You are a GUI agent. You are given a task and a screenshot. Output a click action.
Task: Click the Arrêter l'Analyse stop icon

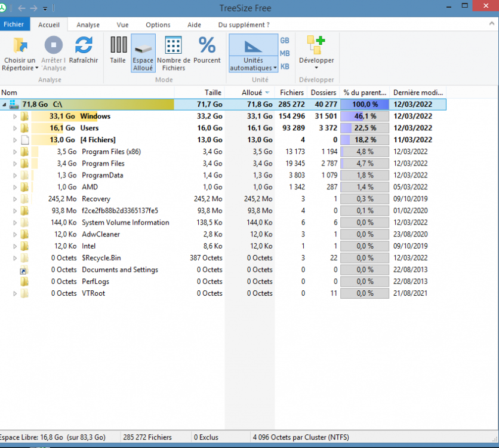[x=53, y=45]
